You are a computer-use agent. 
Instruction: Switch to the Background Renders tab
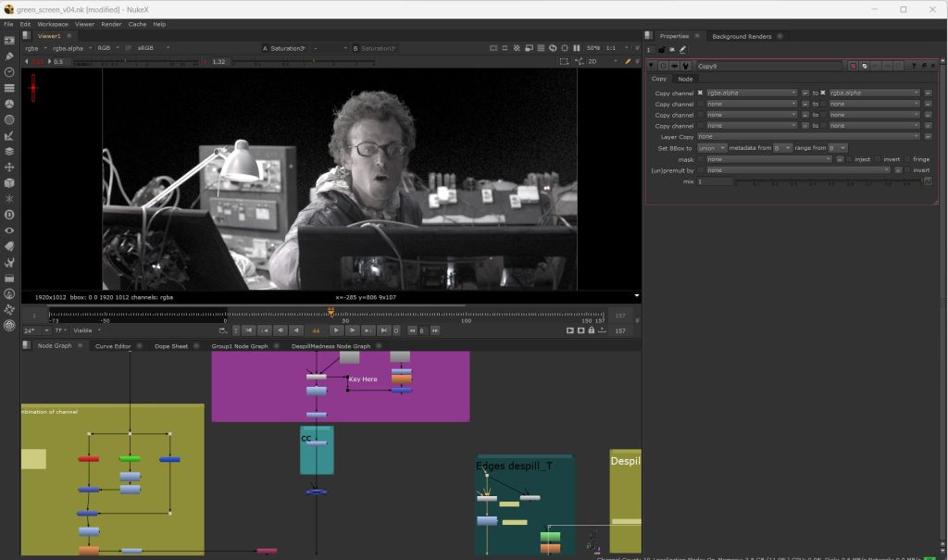(742, 36)
